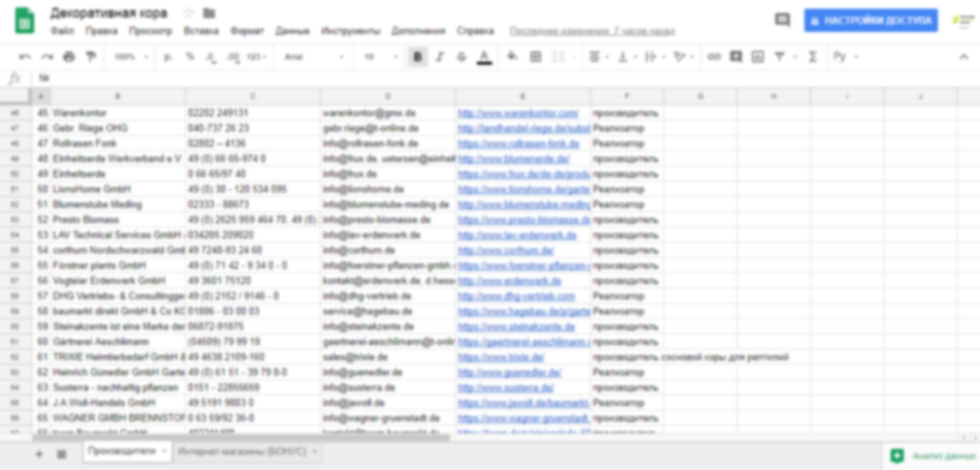Click the insert link icon

(714, 57)
